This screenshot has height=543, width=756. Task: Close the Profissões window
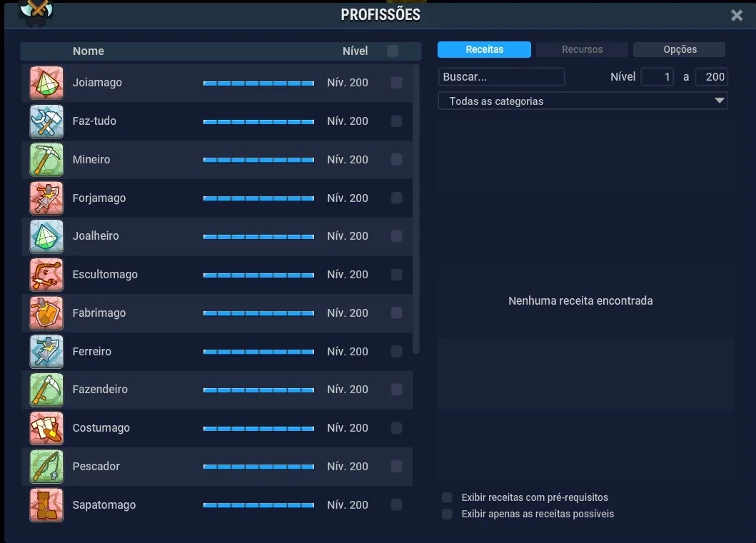coord(736,16)
